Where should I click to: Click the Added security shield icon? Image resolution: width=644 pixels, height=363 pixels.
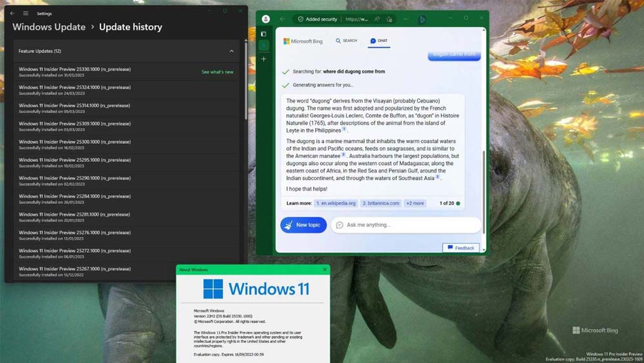tap(301, 19)
